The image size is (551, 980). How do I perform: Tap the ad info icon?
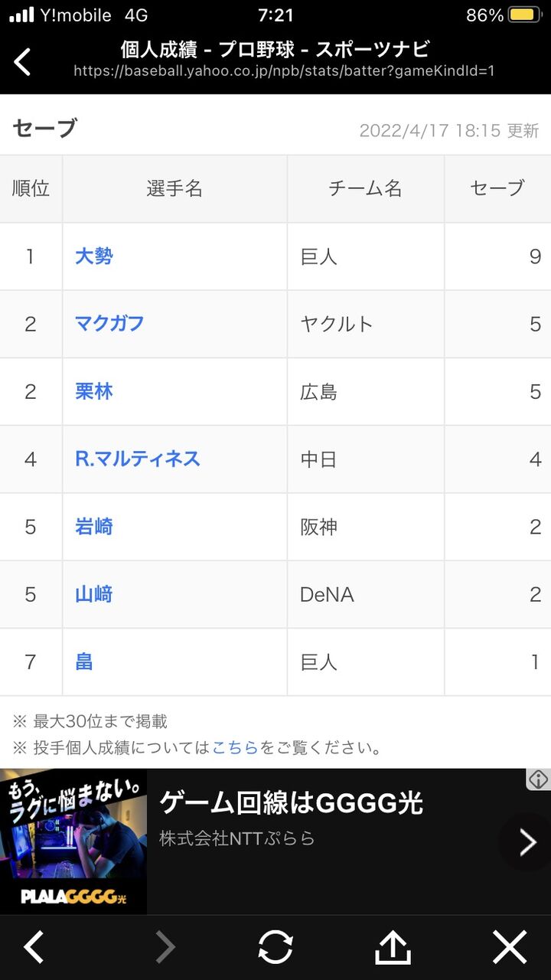tap(538, 779)
